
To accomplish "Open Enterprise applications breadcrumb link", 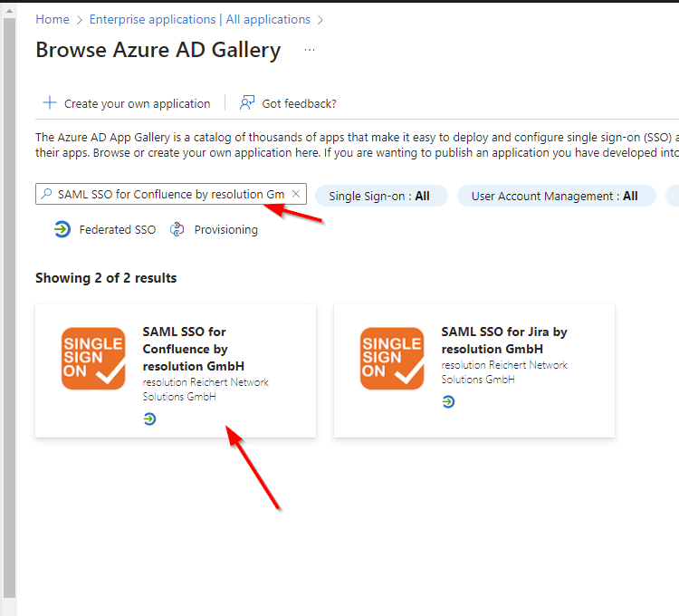I will 198,19.
